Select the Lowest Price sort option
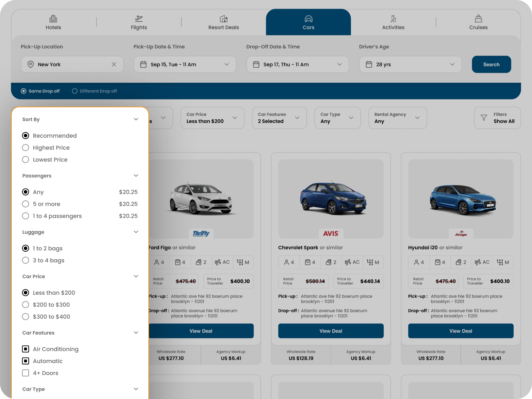Image resolution: width=532 pixels, height=399 pixels. coord(26,160)
